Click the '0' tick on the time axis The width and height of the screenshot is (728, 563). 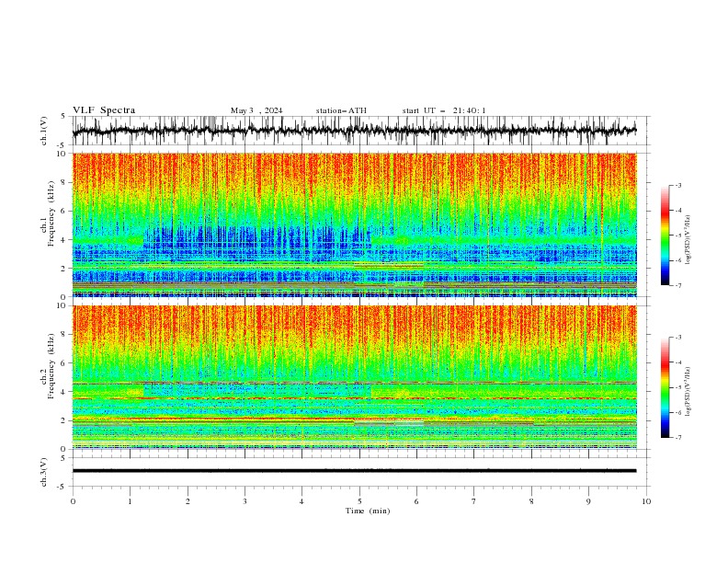[x=73, y=501]
